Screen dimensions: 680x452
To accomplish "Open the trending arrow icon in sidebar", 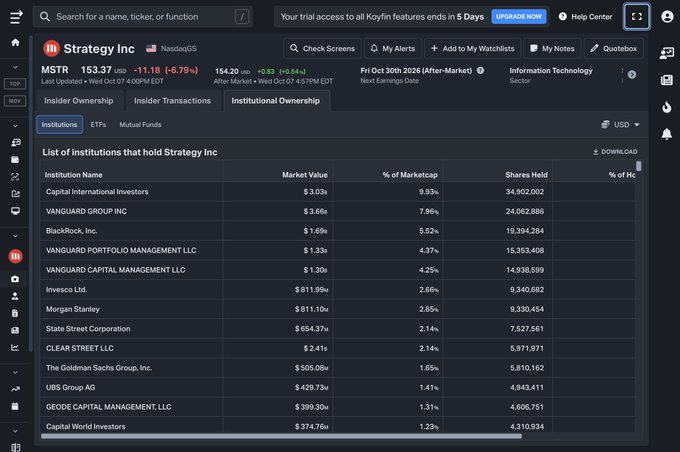I will tap(15, 389).
